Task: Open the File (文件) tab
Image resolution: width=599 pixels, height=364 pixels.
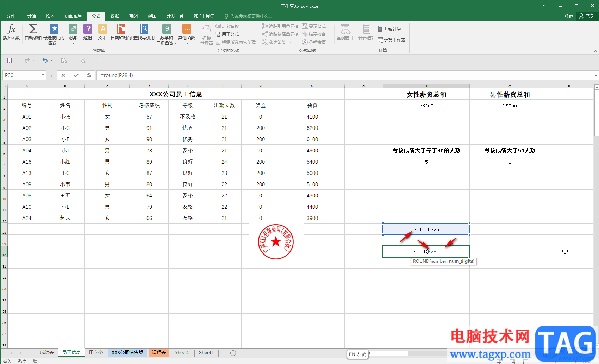Action: 11,16
